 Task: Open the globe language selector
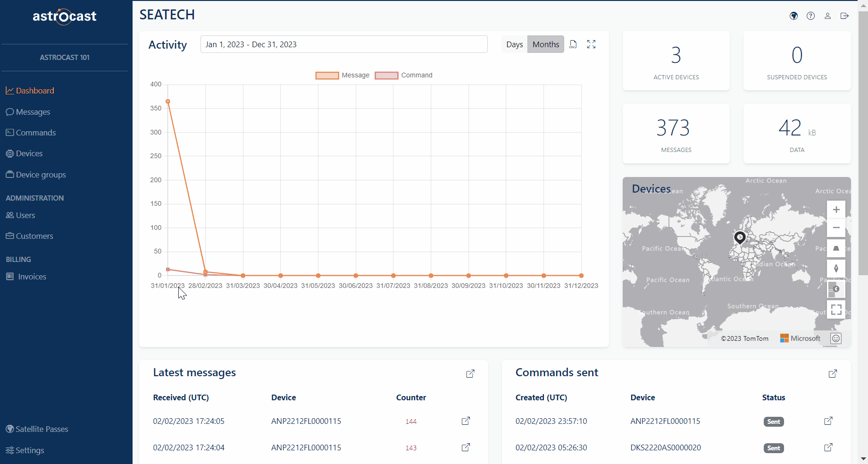click(793, 16)
